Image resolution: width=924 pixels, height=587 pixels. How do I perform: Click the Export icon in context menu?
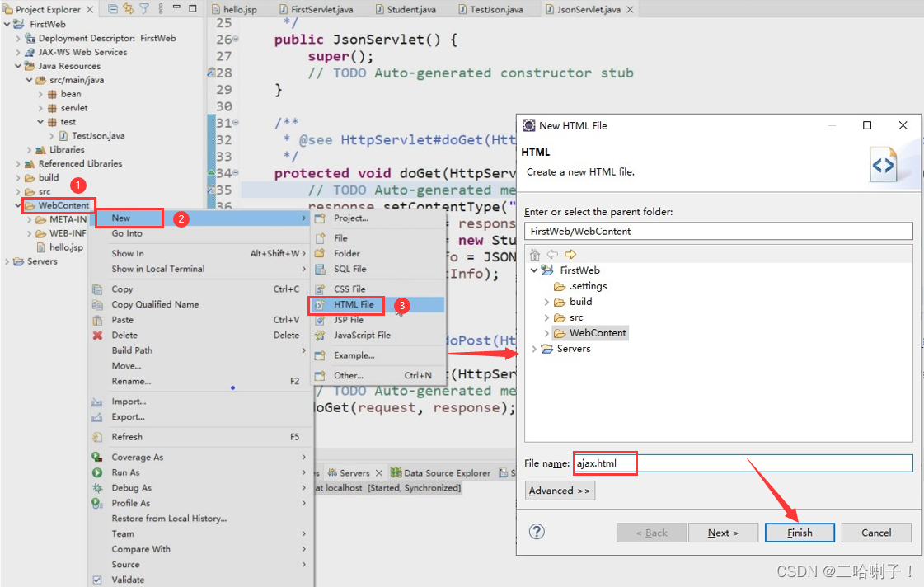tap(97, 417)
